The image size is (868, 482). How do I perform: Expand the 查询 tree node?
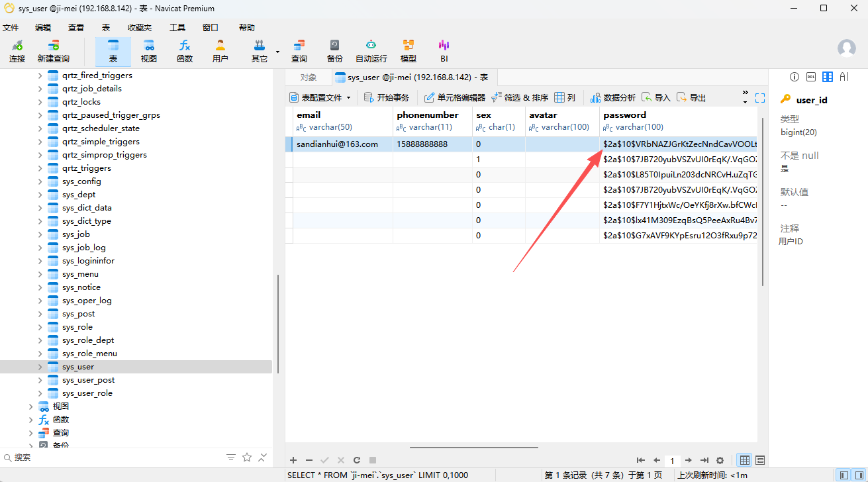(x=30, y=433)
